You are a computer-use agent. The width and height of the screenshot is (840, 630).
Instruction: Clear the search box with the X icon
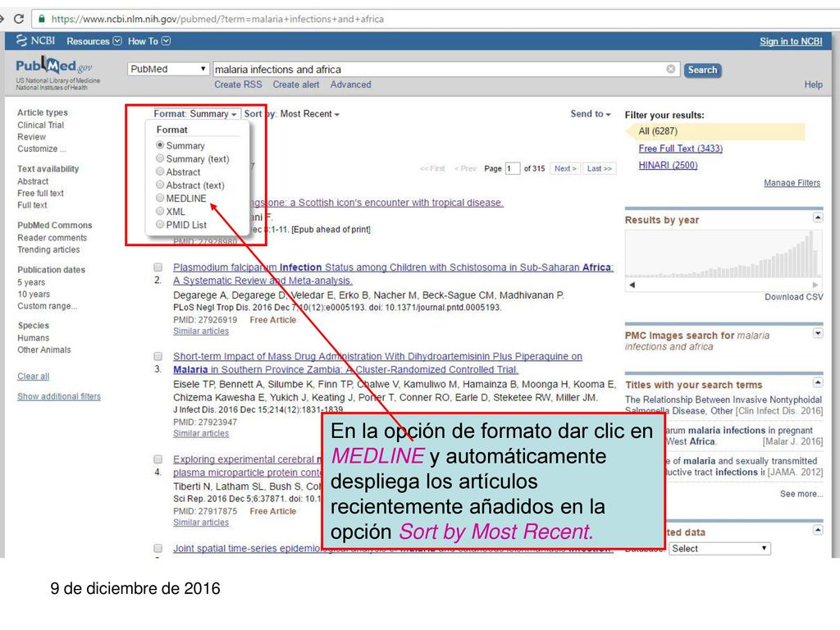670,69
